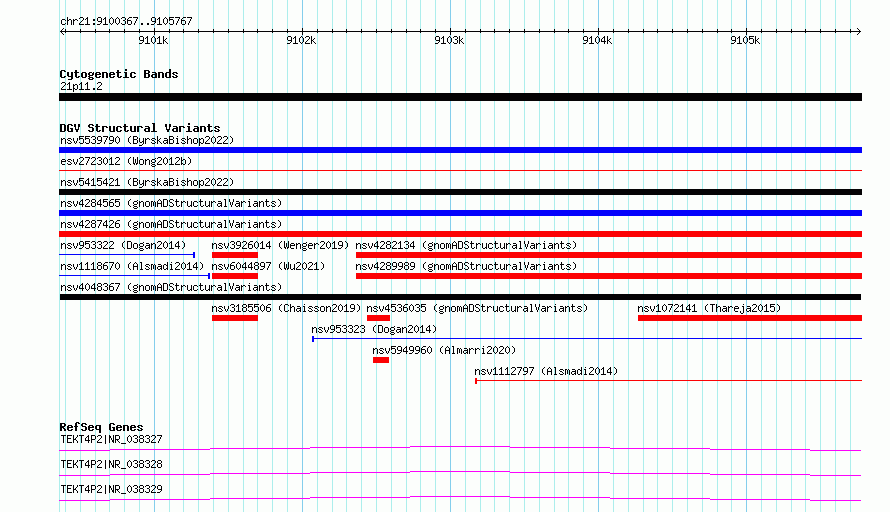
Task: Click the TEKT4P2|NR_038327 gene label
Action: pyautogui.click(x=111, y=439)
